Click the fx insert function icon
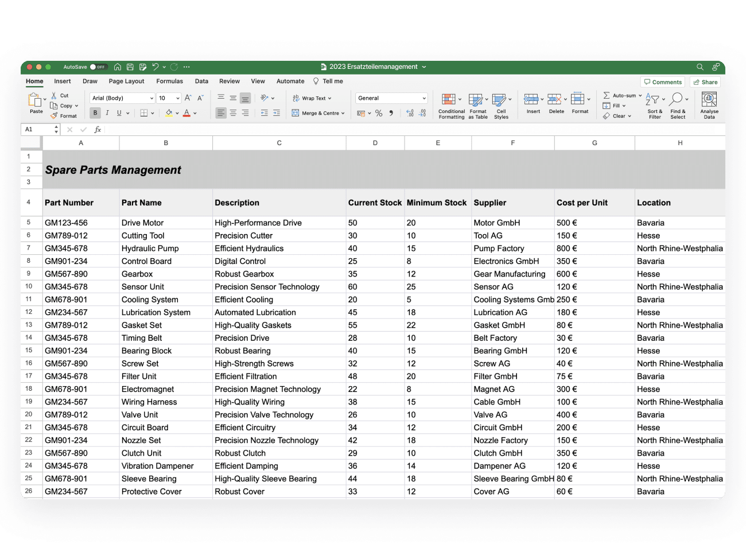Viewport: 746px width, 560px height. 98,130
